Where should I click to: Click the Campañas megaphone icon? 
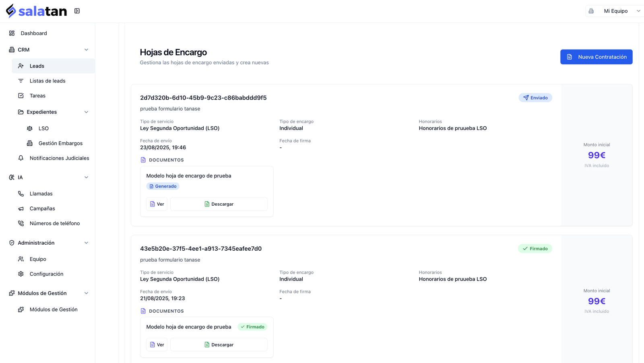(x=21, y=208)
